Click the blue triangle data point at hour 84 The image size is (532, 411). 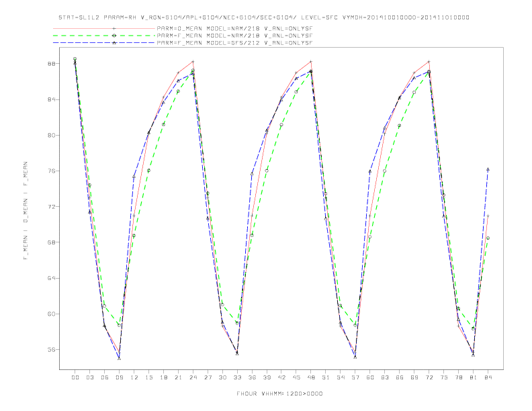pos(488,169)
